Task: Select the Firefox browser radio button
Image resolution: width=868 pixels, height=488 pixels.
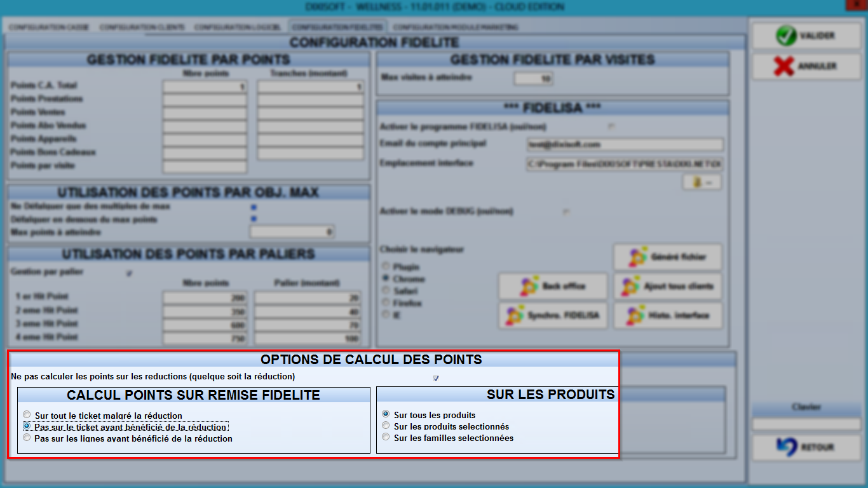Action: click(385, 303)
